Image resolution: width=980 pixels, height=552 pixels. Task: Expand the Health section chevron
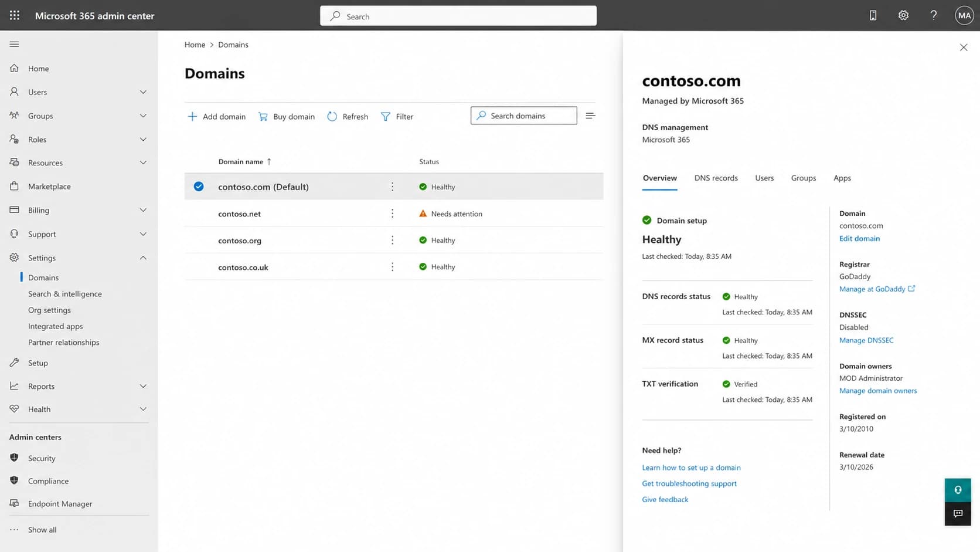click(143, 409)
